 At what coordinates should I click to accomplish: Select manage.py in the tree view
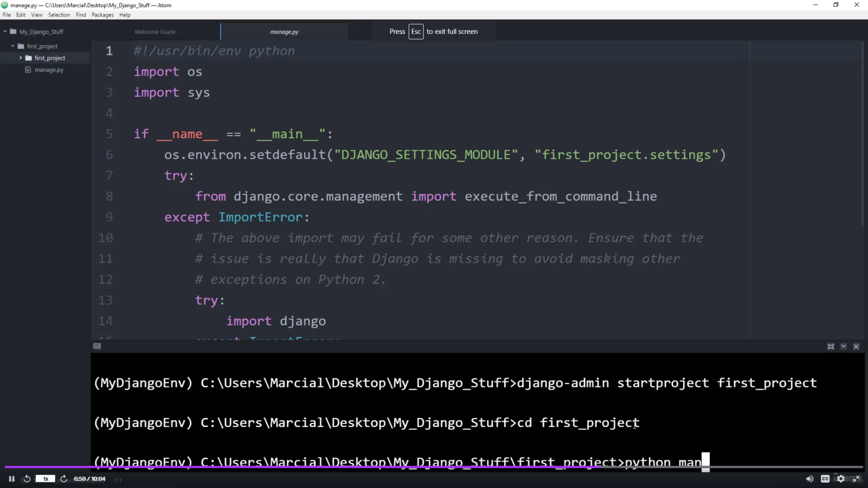click(x=49, y=70)
